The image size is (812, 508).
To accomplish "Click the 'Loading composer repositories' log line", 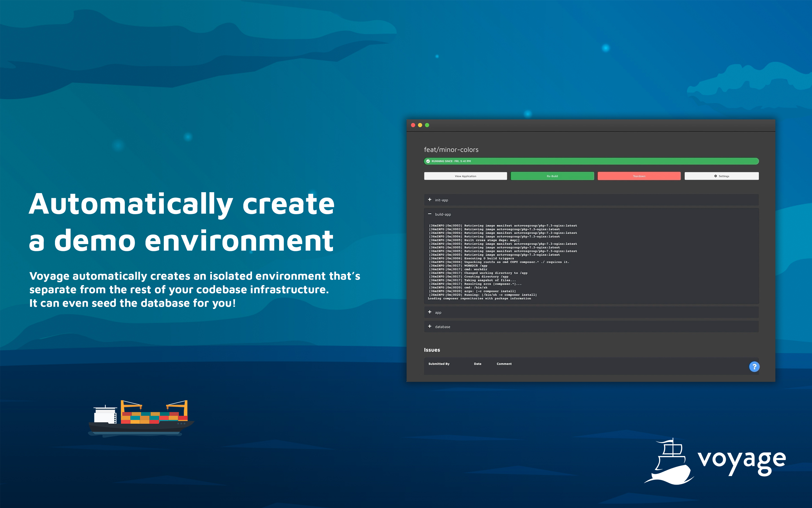I will click(480, 298).
